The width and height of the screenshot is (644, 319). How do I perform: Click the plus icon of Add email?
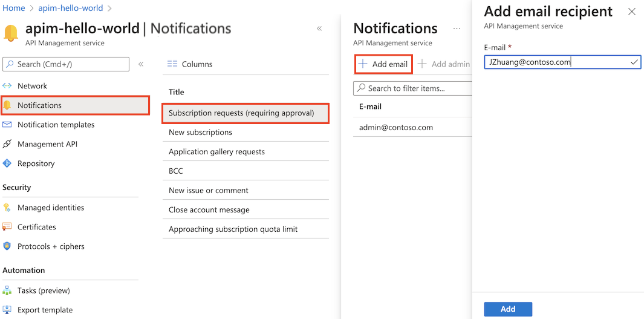(x=363, y=64)
